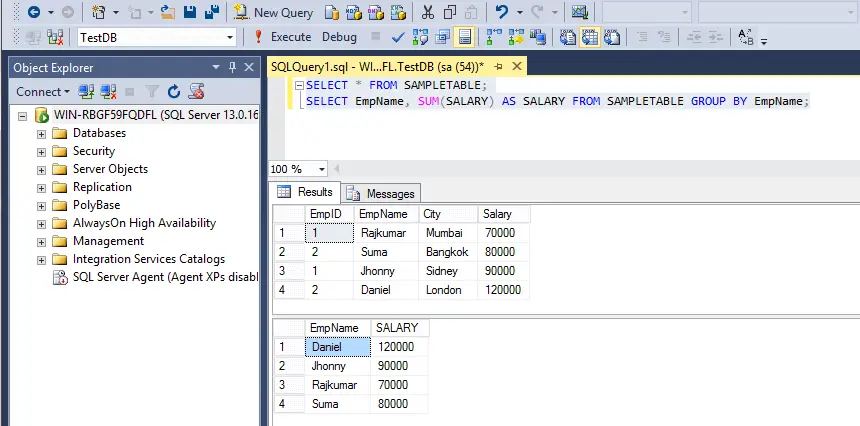The image size is (860, 426).
Task: Expand the Replication folder
Action: [x=41, y=188]
